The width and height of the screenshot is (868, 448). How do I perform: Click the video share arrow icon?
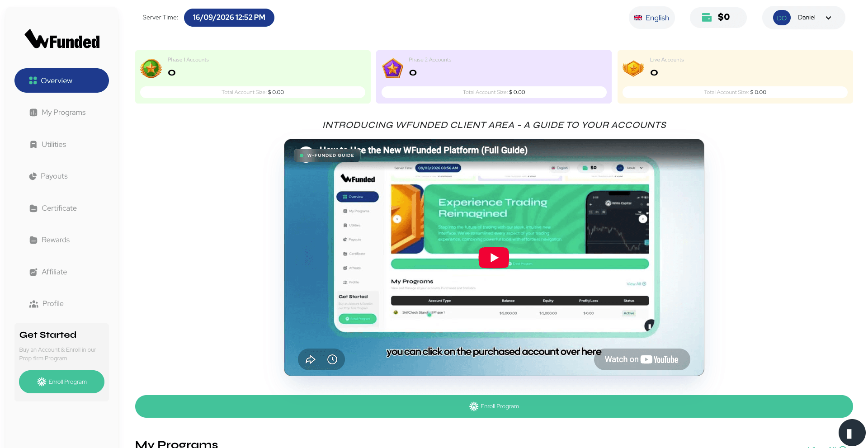click(310, 359)
